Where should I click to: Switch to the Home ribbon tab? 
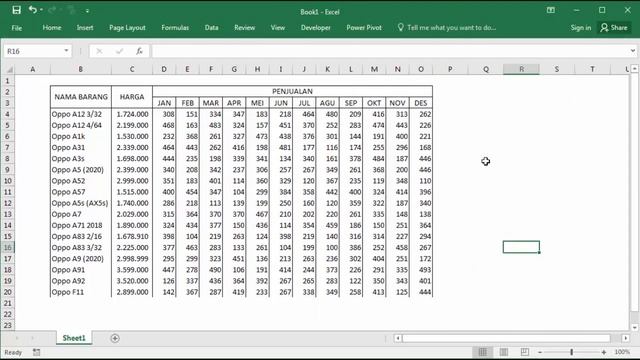point(52,28)
